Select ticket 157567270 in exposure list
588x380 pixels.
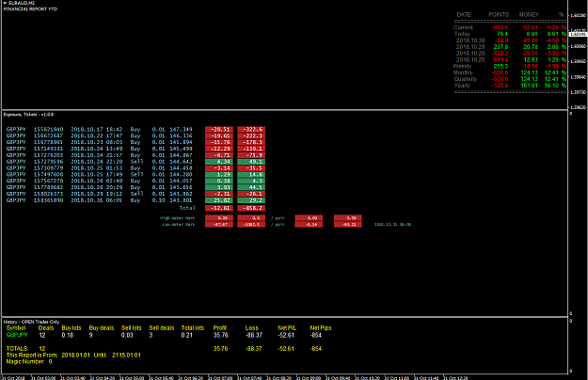(48, 181)
